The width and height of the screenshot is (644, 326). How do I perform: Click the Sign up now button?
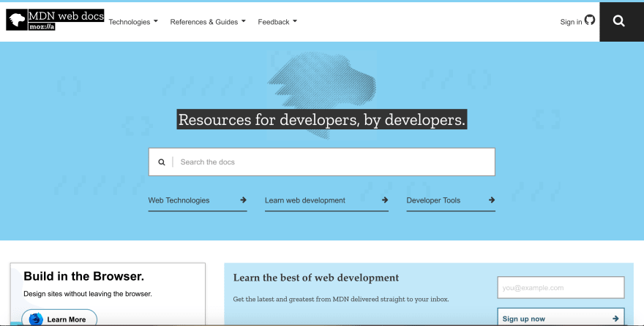pos(561,318)
